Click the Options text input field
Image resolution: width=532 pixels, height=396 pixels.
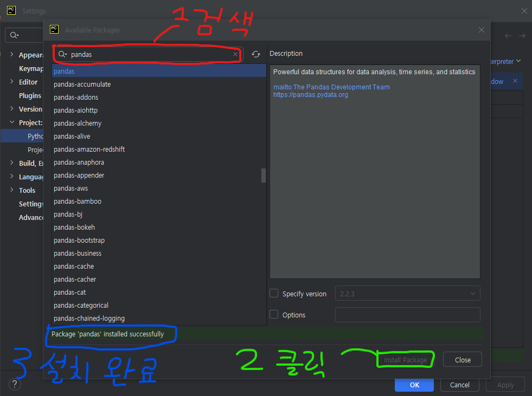click(407, 315)
